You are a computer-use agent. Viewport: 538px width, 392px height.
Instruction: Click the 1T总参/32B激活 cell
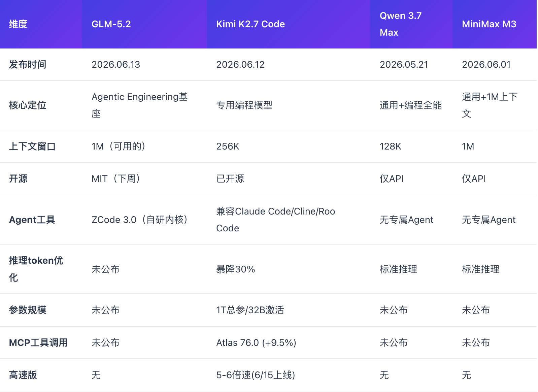coord(250,310)
